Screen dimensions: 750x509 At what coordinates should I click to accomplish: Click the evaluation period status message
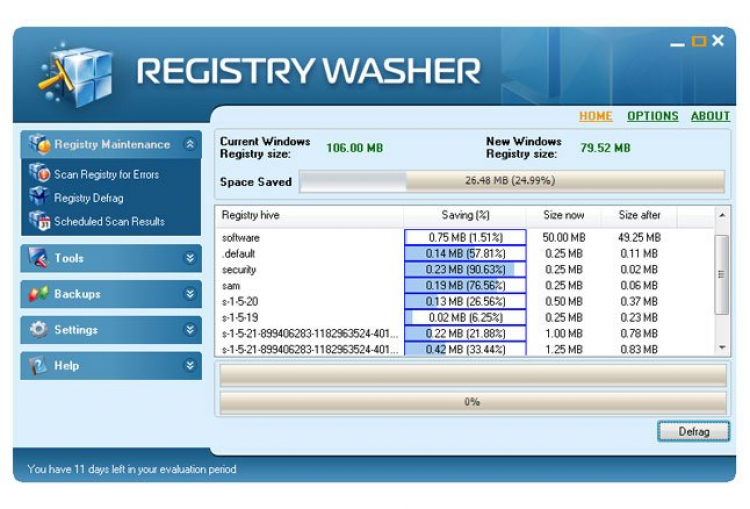pos(132,469)
